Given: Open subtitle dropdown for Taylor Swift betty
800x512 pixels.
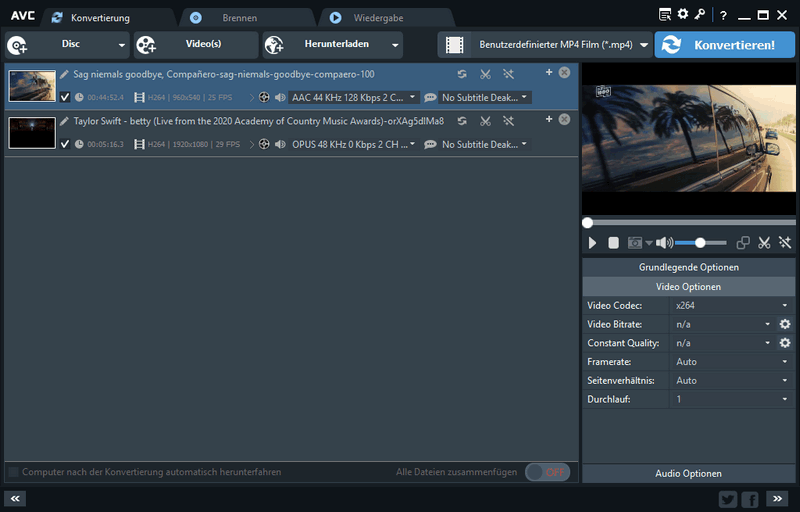Looking at the screenshot, I should point(484,144).
